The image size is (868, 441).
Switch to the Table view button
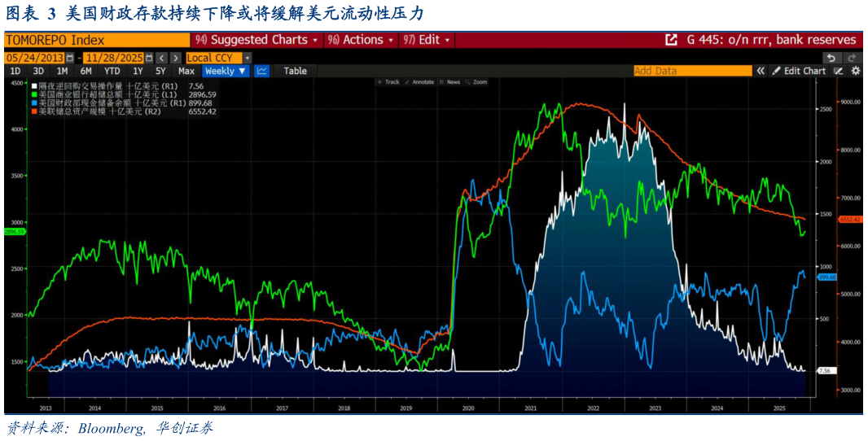(295, 72)
